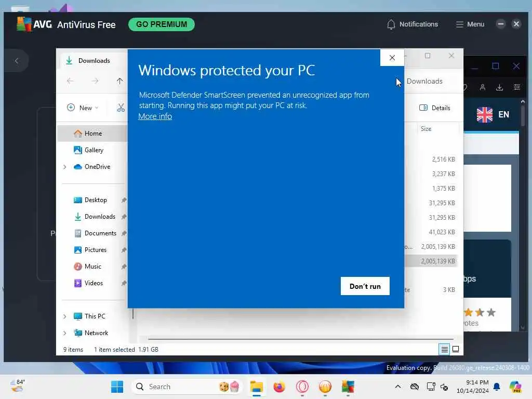Open pinned Downloads in sidebar
The image size is (532, 399).
click(x=99, y=217)
